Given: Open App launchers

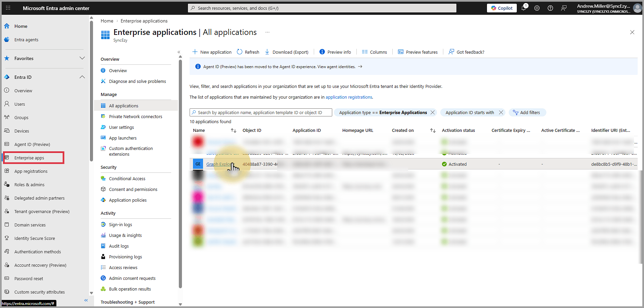Looking at the screenshot, I should coord(122,138).
